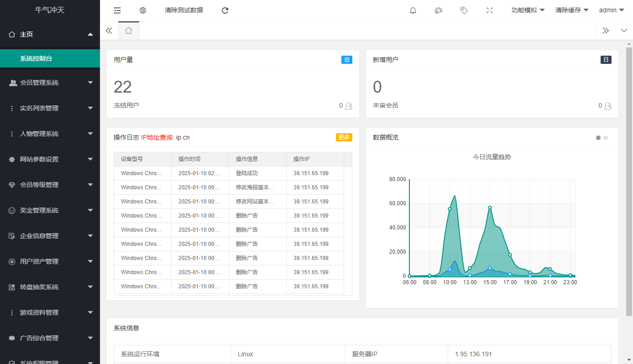Click the tag note icon
The width and height of the screenshot is (633, 364).
(x=464, y=10)
